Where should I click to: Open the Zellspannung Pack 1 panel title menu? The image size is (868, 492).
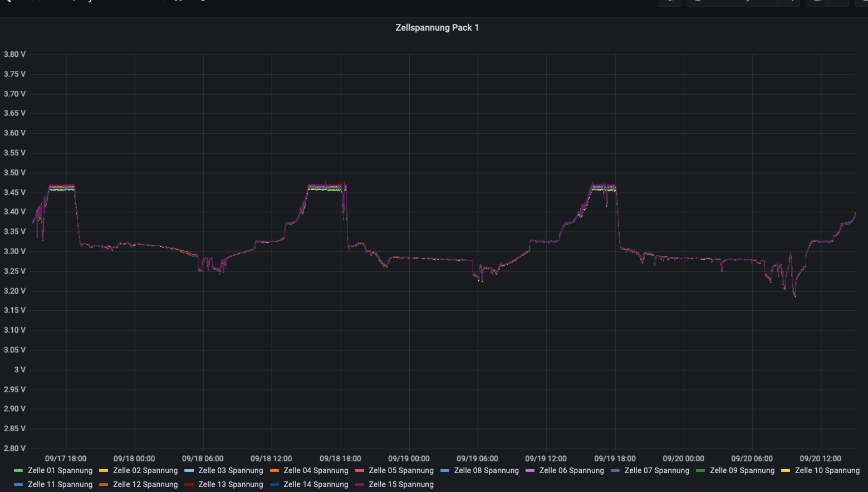pyautogui.click(x=437, y=27)
